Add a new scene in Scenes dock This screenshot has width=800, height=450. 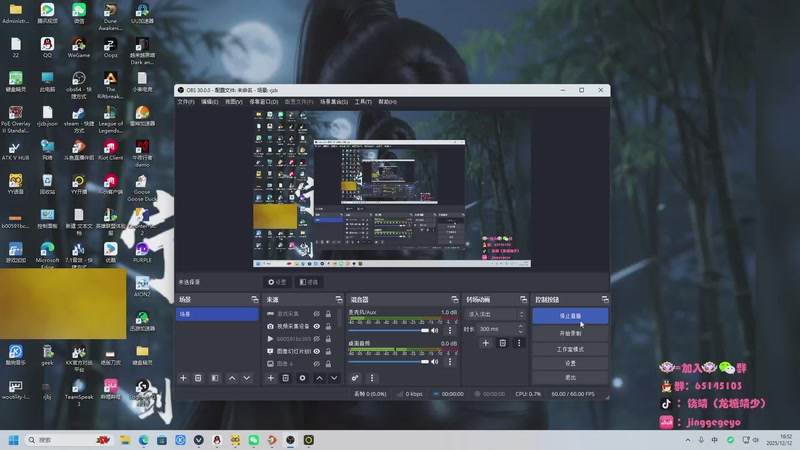(183, 378)
